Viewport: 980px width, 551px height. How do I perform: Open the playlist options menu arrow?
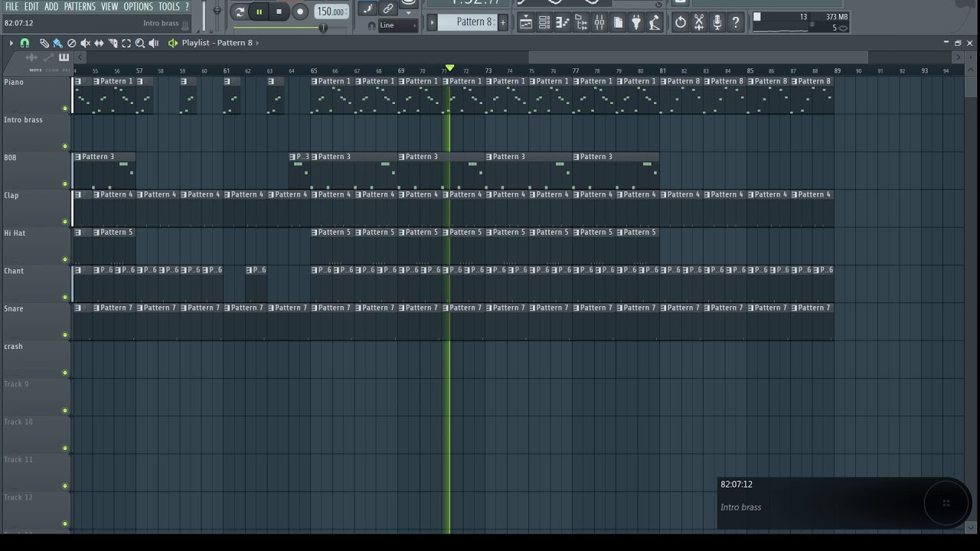(11, 43)
